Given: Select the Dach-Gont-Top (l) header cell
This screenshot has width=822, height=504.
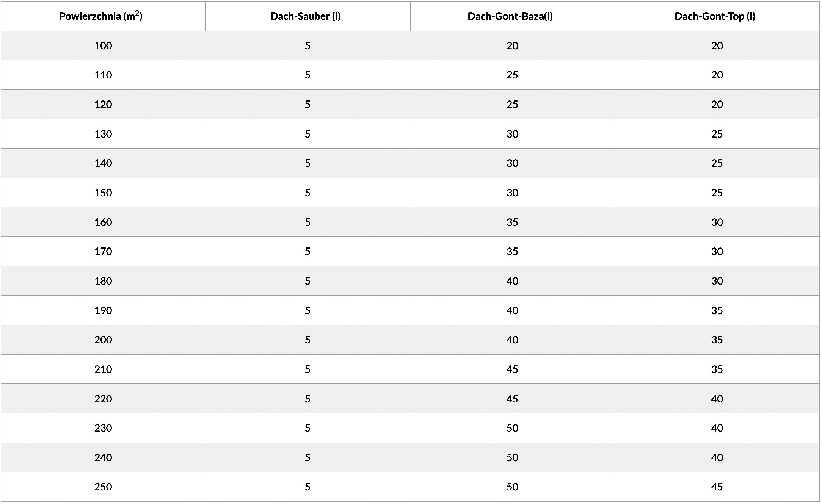Looking at the screenshot, I should pyautogui.click(x=715, y=16).
